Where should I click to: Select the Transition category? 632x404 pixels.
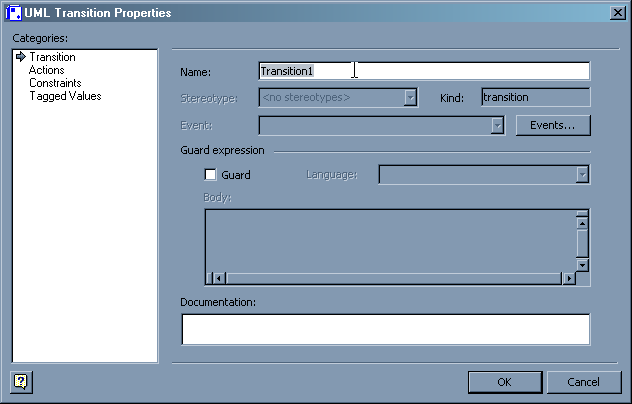click(52, 58)
